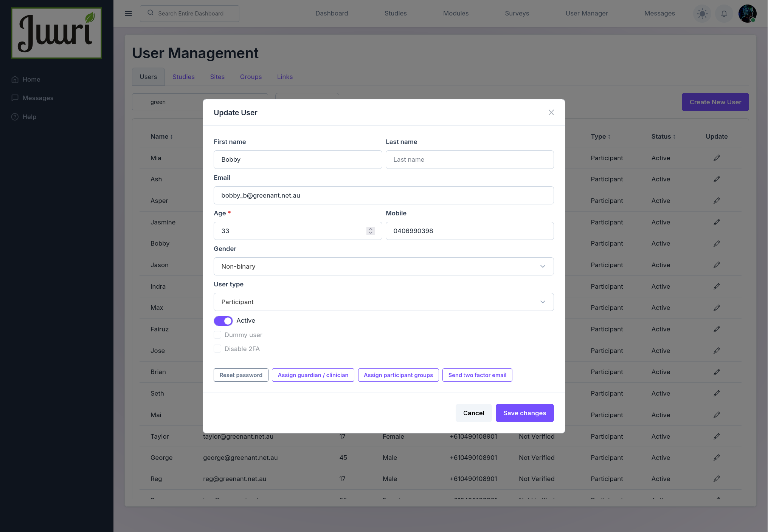Switch to the Users tab

point(148,77)
